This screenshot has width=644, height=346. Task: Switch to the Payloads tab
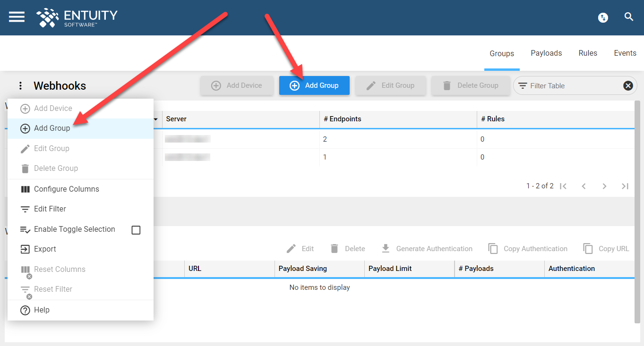coord(546,53)
